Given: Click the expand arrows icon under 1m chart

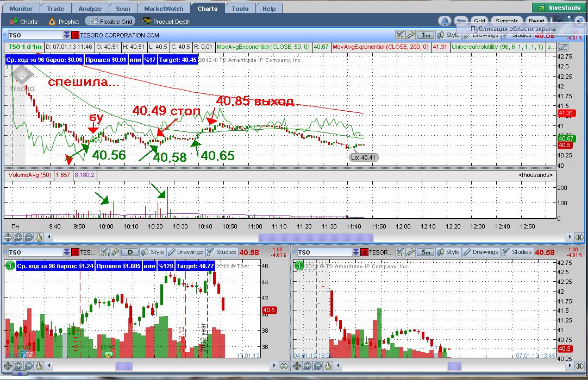Looking at the screenshot, I should (x=580, y=237).
